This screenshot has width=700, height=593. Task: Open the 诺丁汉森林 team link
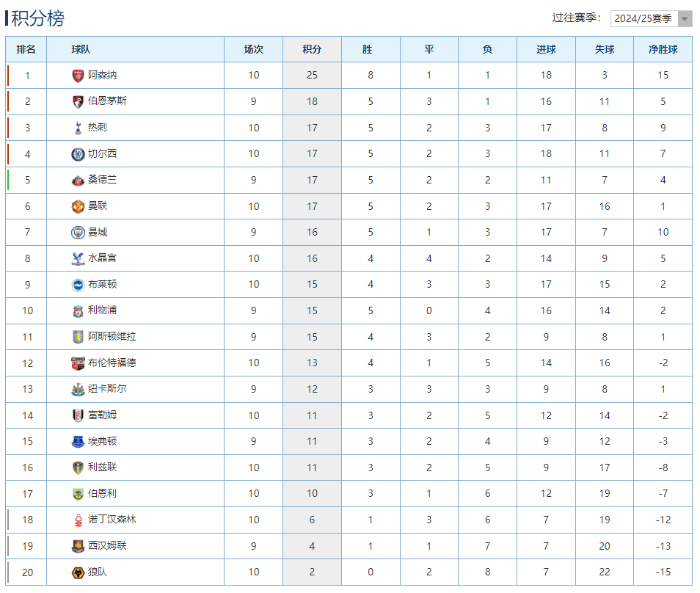coord(112,520)
